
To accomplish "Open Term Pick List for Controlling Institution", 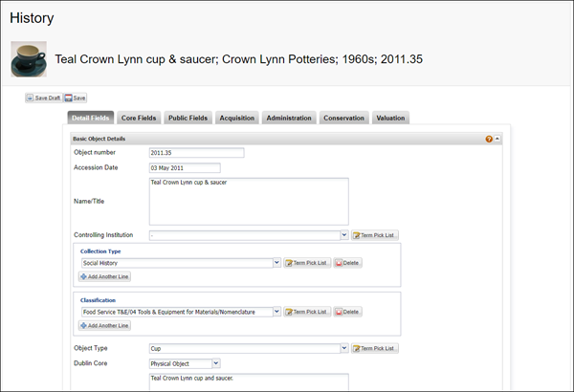I will 375,235.
